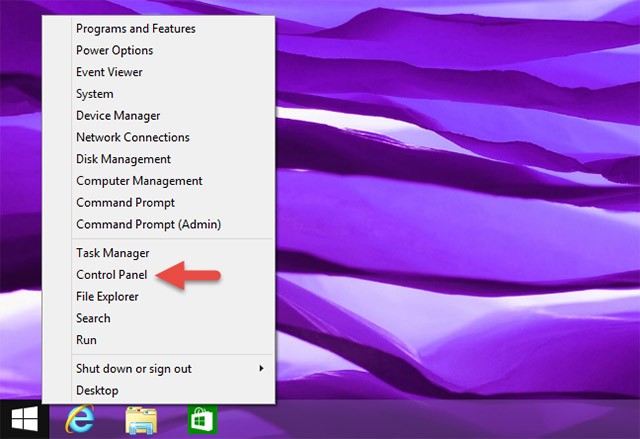Select Control Panel in the menu

113,274
